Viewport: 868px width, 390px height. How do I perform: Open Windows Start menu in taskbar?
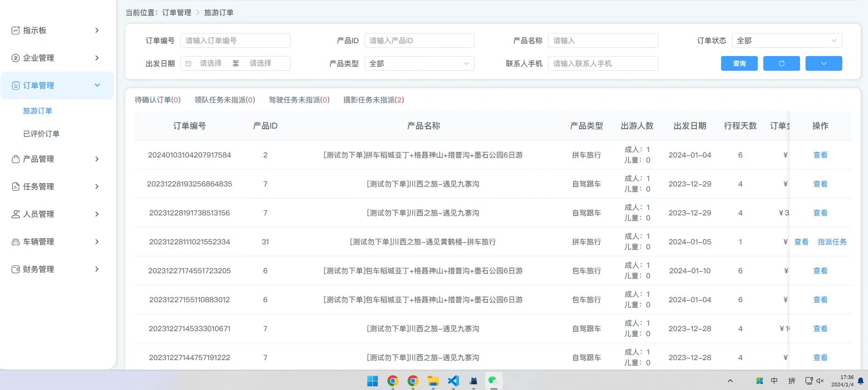pos(372,381)
